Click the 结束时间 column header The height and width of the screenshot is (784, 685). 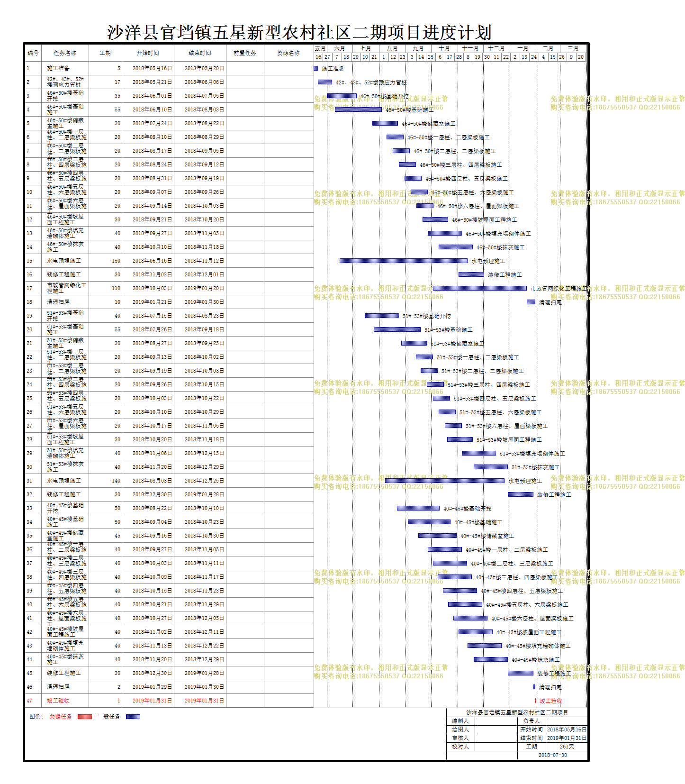click(200, 53)
